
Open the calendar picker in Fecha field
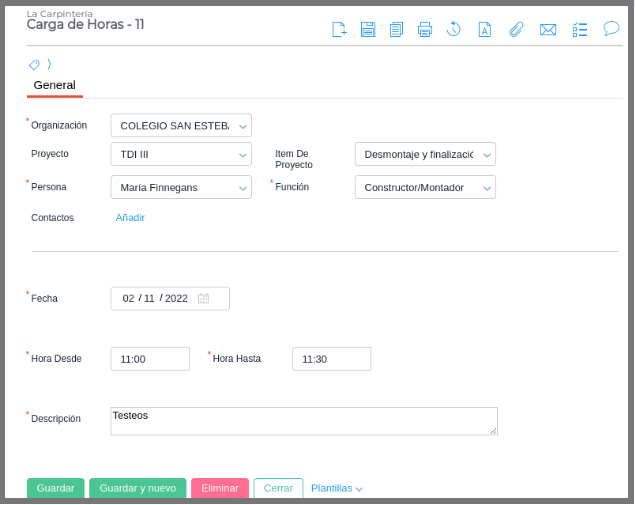(x=204, y=298)
